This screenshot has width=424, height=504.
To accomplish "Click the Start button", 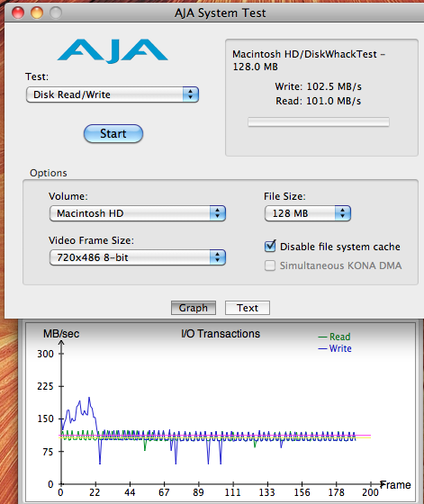I will click(113, 133).
